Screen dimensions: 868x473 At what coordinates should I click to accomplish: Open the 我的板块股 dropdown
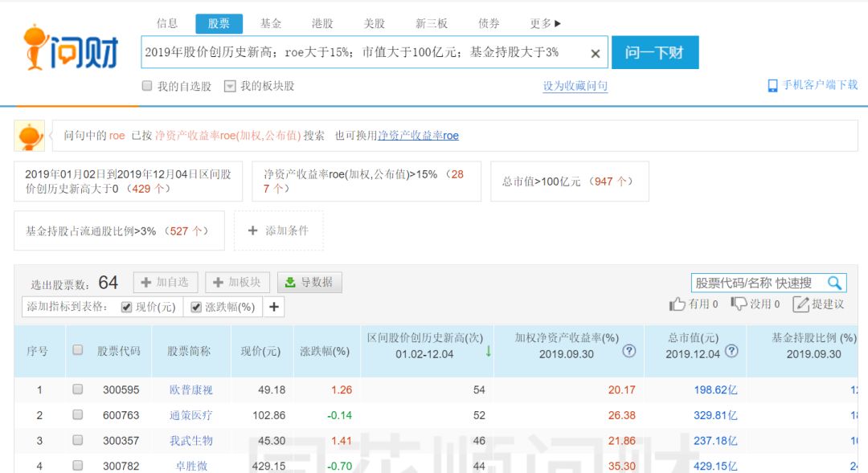pos(231,85)
